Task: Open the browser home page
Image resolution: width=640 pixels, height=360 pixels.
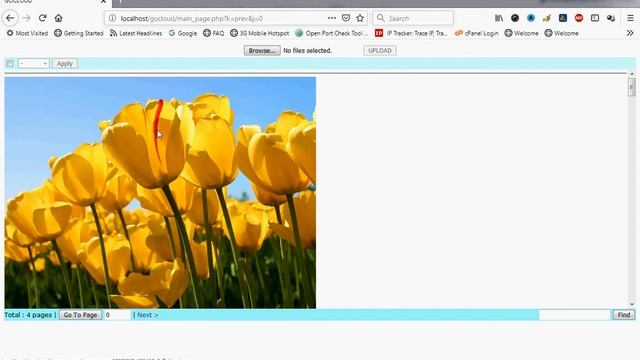Action: point(58,18)
